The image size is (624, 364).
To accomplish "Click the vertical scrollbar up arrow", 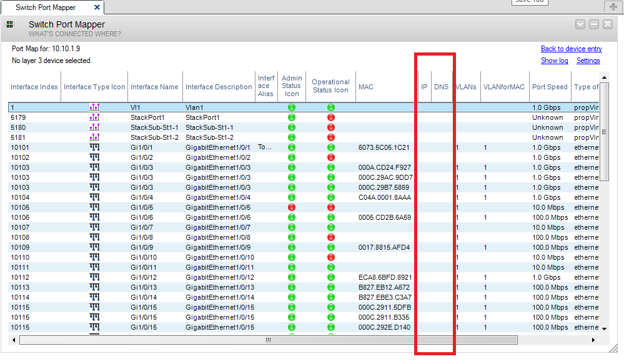I will point(604,77).
